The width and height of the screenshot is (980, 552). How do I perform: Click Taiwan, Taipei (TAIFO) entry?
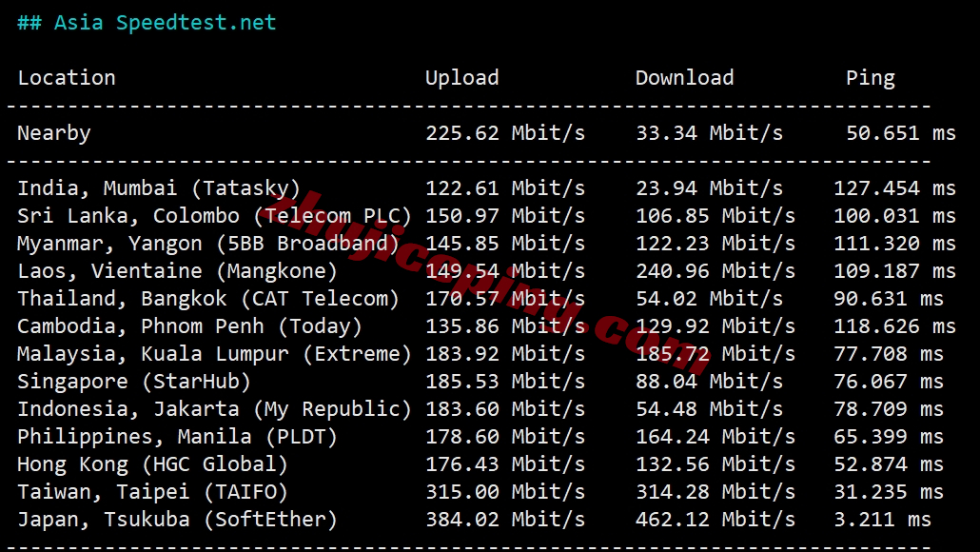click(152, 492)
